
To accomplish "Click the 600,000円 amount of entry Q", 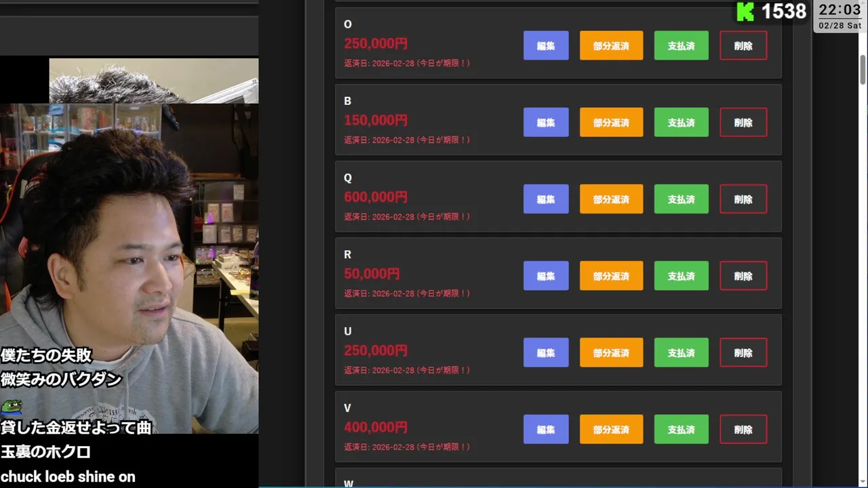I will point(376,197).
